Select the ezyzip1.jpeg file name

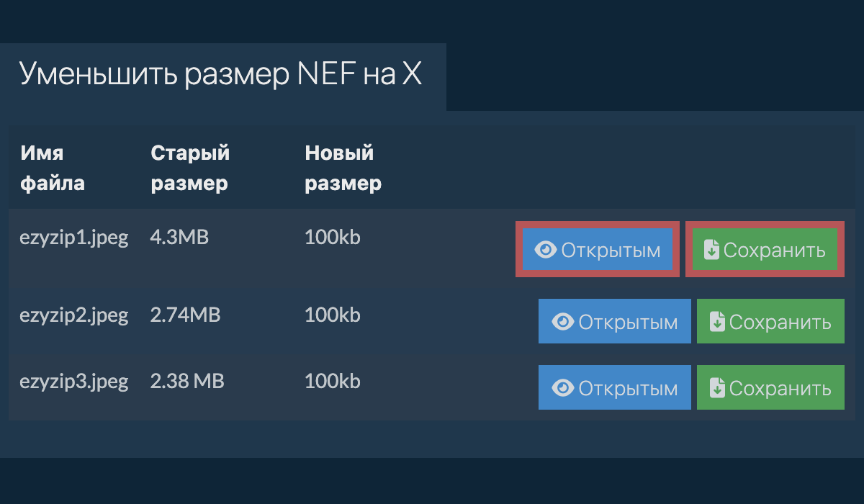coord(74,237)
